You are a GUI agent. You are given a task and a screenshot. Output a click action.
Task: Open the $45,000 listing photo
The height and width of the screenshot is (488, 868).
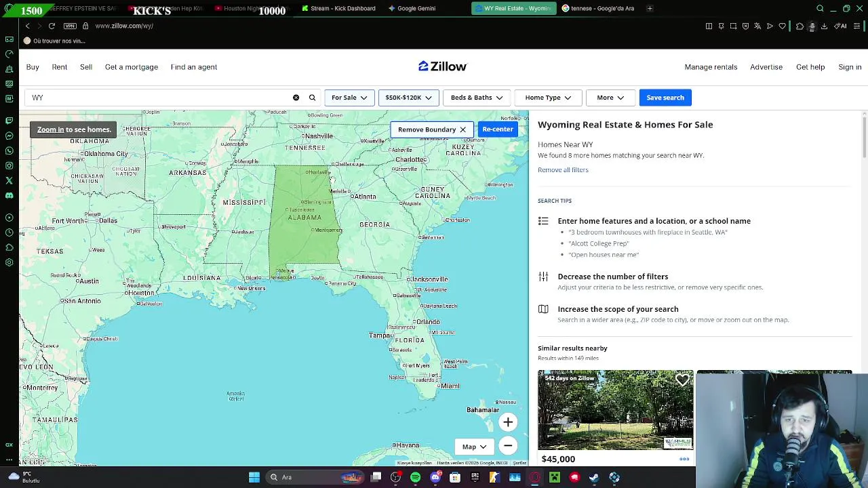616,410
